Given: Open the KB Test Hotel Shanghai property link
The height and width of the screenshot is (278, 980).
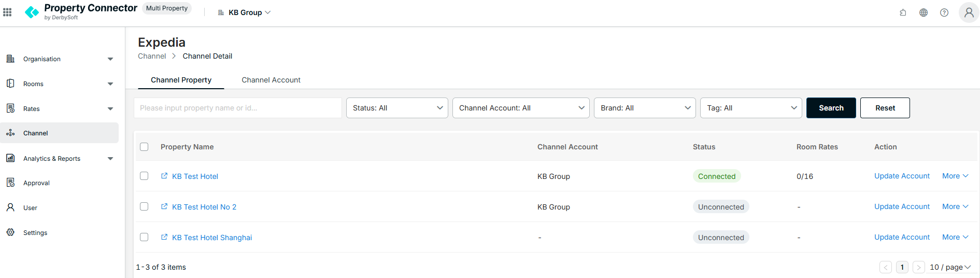Looking at the screenshot, I should coord(212,238).
